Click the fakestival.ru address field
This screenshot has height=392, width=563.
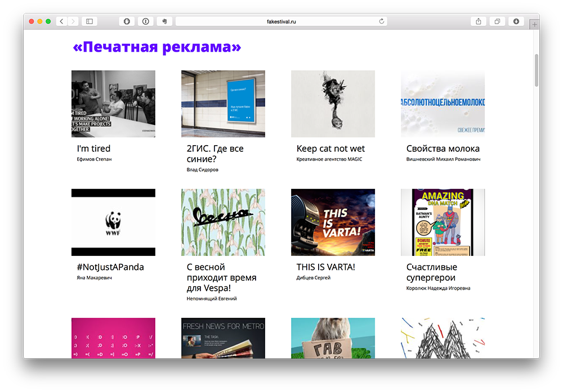(x=281, y=21)
